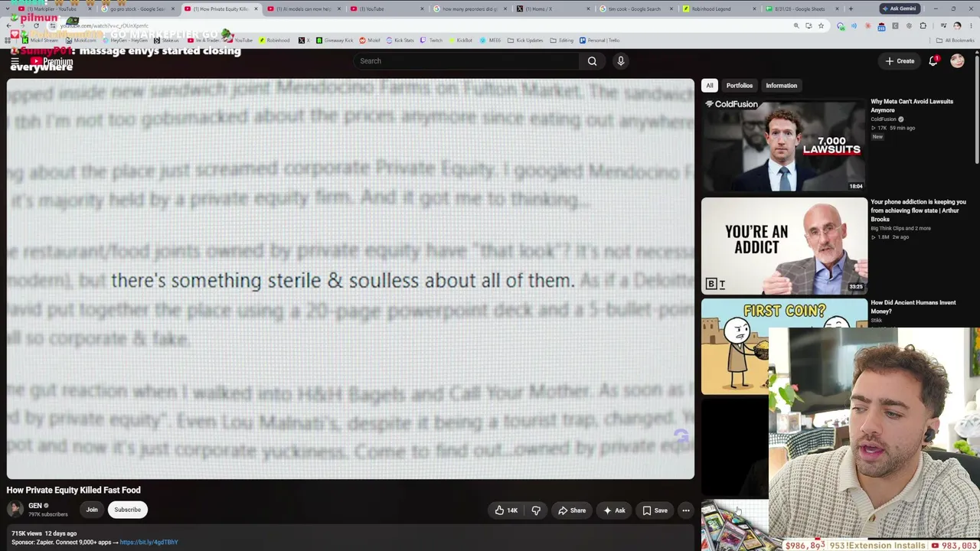Open the Twitch bookmark
The image size is (980, 551).
click(x=433, y=41)
